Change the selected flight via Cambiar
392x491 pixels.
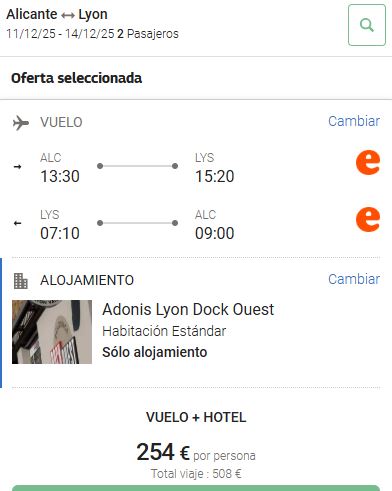[354, 121]
